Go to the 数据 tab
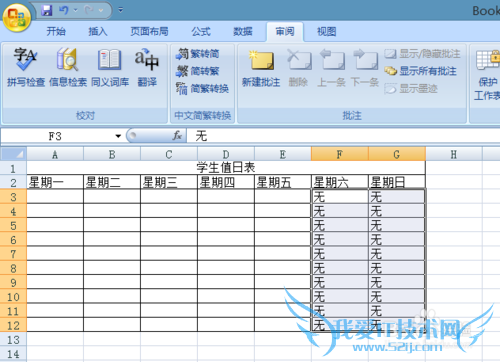 243,32
